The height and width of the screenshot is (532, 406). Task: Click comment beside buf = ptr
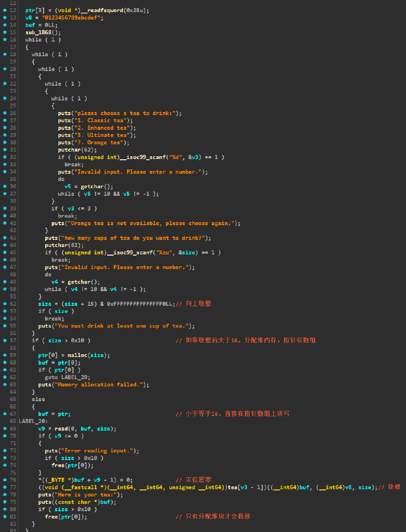point(232,414)
